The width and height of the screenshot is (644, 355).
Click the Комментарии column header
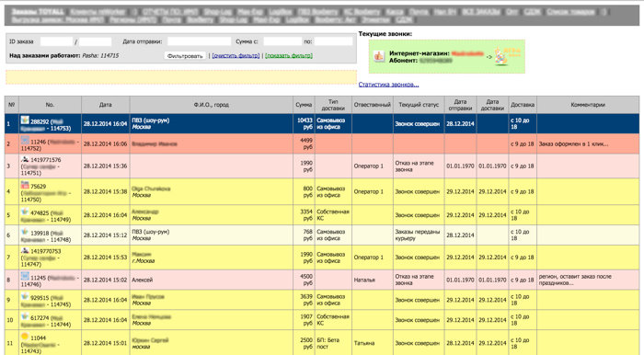(x=588, y=105)
